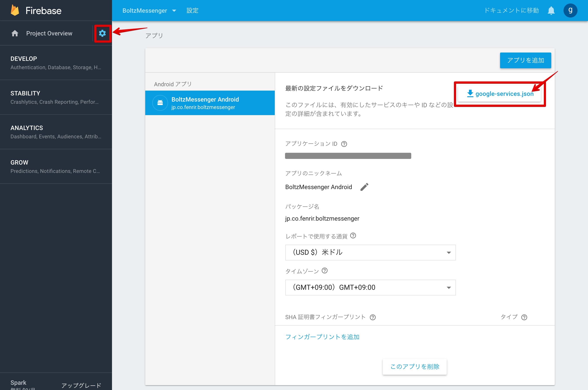Open the timezone dropdown GMT+09:00
Screen dimensions: 588x390
(370, 288)
